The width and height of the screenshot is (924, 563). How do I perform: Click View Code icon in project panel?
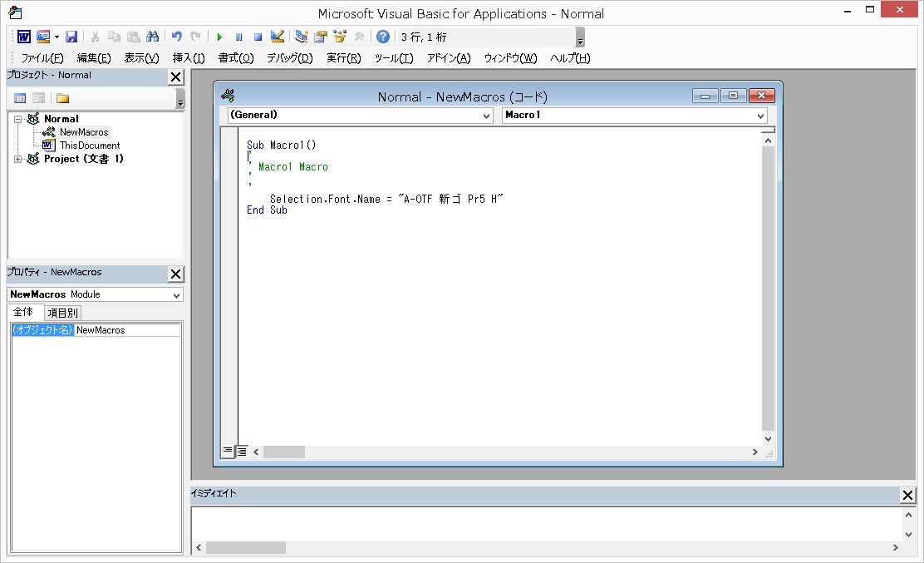click(x=20, y=98)
